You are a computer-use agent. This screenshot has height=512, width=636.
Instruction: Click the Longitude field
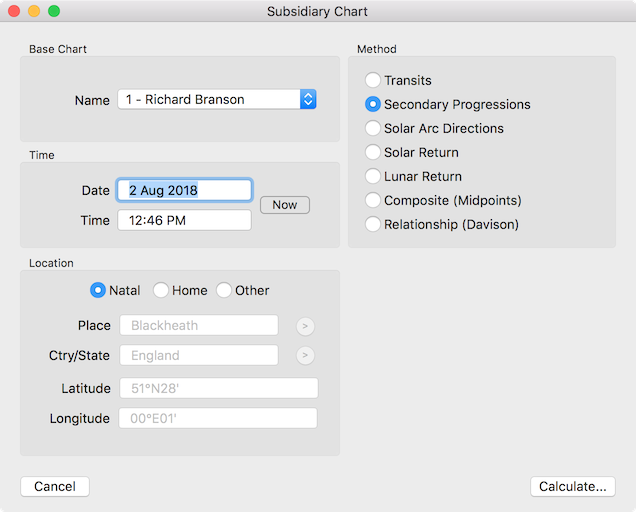pos(218,418)
